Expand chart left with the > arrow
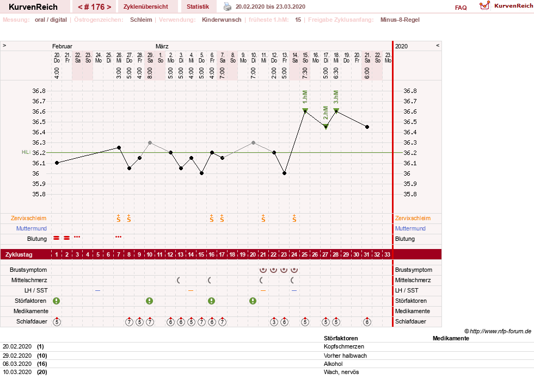Screen dimensions: 534x392 (4, 45)
